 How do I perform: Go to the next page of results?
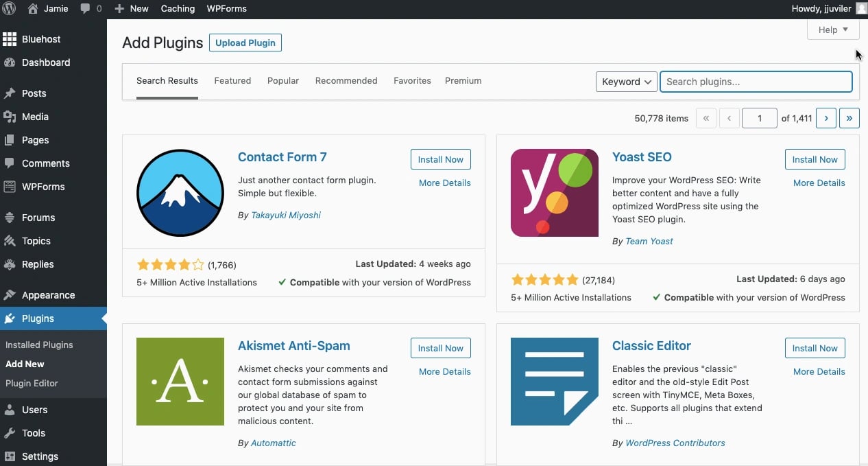click(826, 118)
